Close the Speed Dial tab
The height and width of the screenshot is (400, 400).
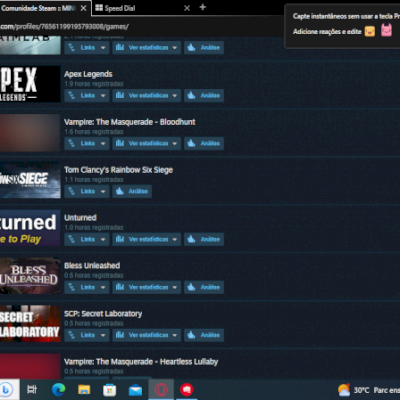(187, 8)
